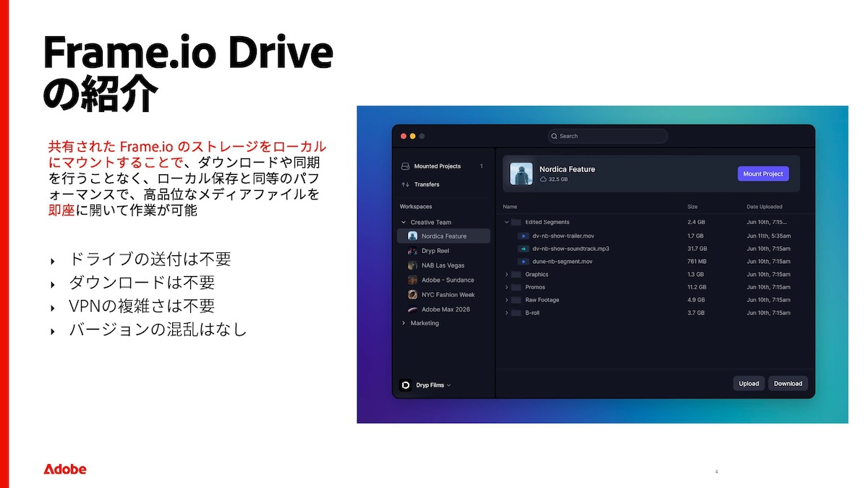This screenshot has height=488, width=868.
Task: Click the cloud storage icon showing 32.5 GB
Action: pos(543,179)
